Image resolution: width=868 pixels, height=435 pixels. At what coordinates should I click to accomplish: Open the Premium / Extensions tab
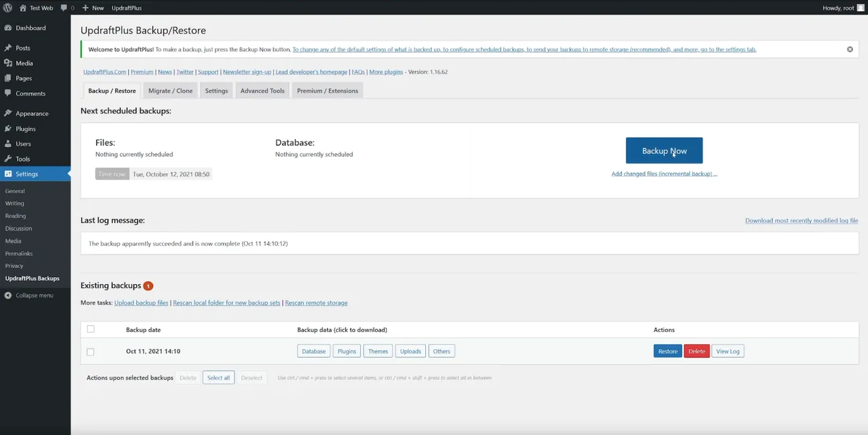(x=327, y=90)
